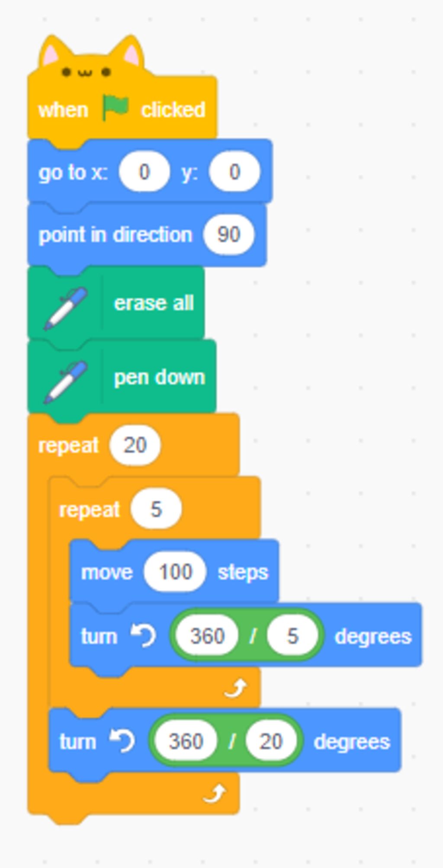
Task: Click 360 in the 360/5 division block
Action: [x=207, y=636]
